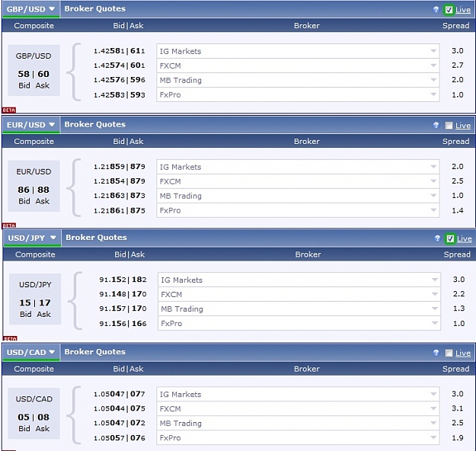Viewport: 476px width, 451px height.
Task: Click Bid|Ask column header in EUR/USD panel
Action: [128, 141]
